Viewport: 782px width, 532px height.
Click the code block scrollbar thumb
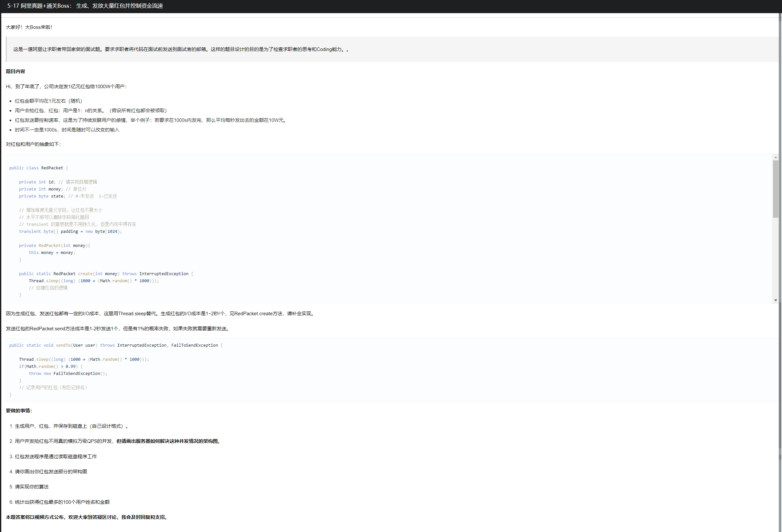click(775, 188)
